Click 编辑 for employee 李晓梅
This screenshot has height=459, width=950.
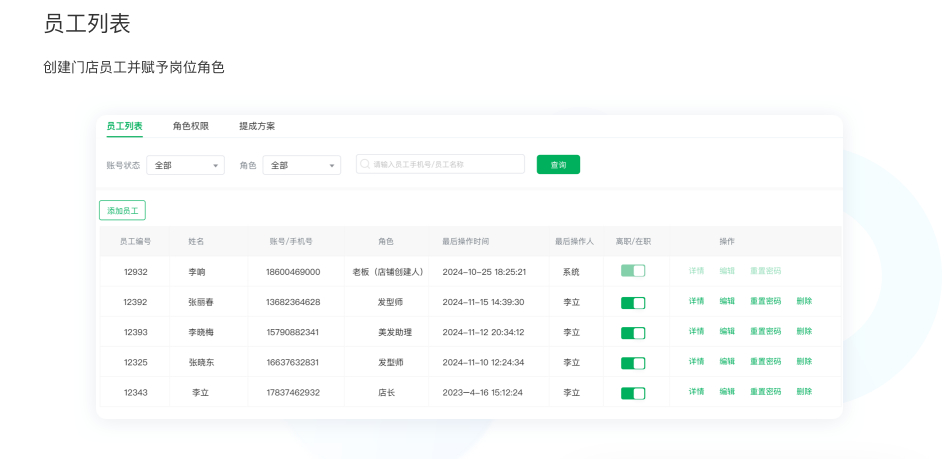pos(727,331)
